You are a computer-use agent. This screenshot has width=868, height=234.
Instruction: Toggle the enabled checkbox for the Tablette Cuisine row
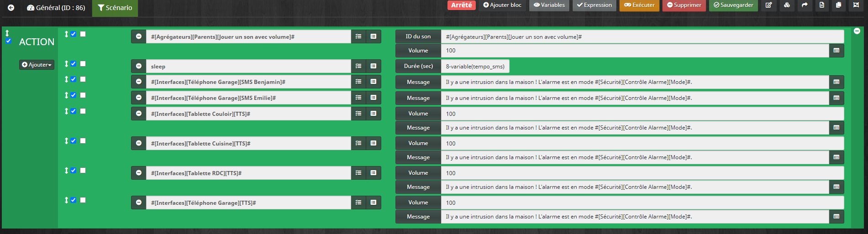[x=74, y=141]
